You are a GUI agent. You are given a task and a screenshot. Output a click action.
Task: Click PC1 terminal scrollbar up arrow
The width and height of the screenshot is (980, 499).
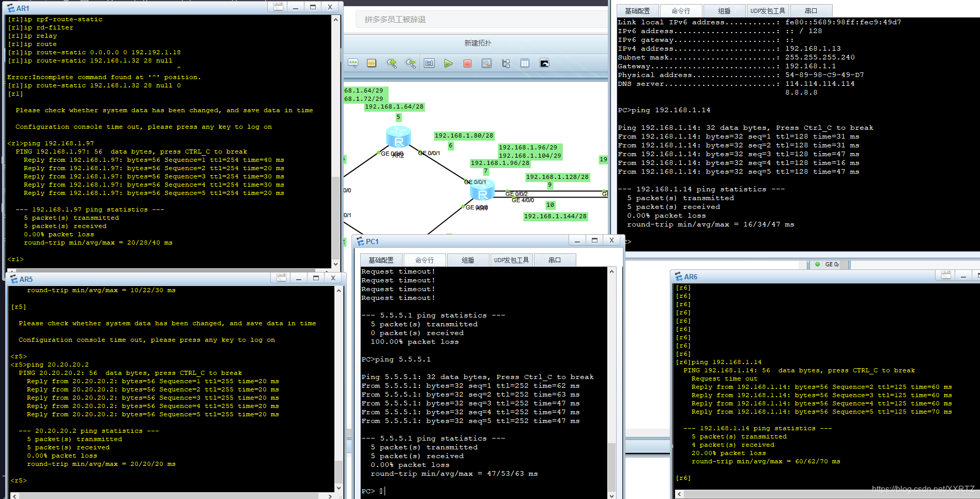pyautogui.click(x=612, y=271)
